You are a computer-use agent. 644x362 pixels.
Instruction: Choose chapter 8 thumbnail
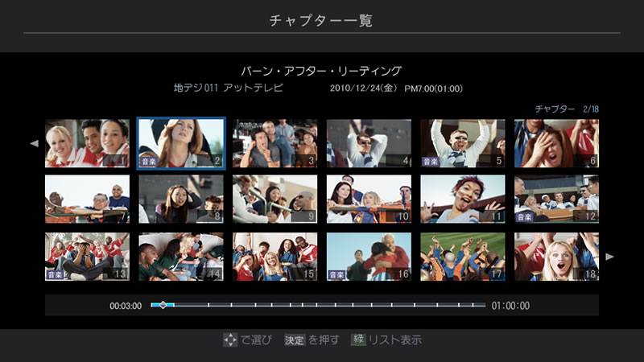click(x=180, y=200)
